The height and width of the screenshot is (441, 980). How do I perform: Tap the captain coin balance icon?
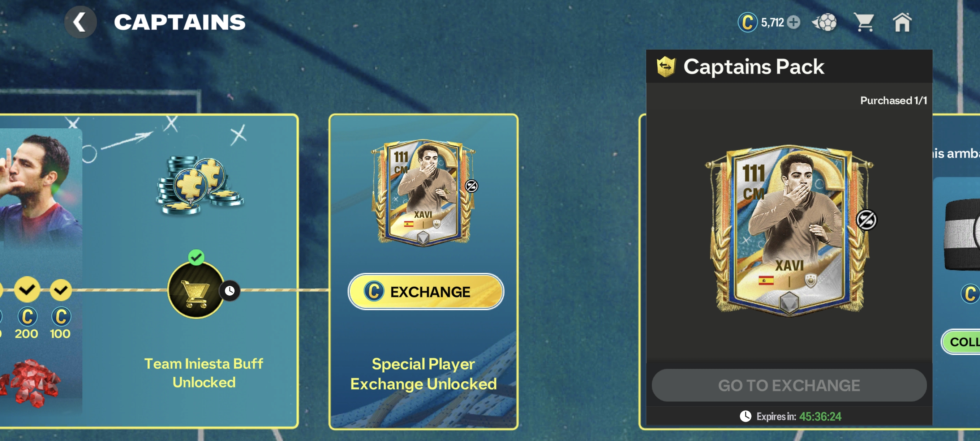click(x=748, y=22)
